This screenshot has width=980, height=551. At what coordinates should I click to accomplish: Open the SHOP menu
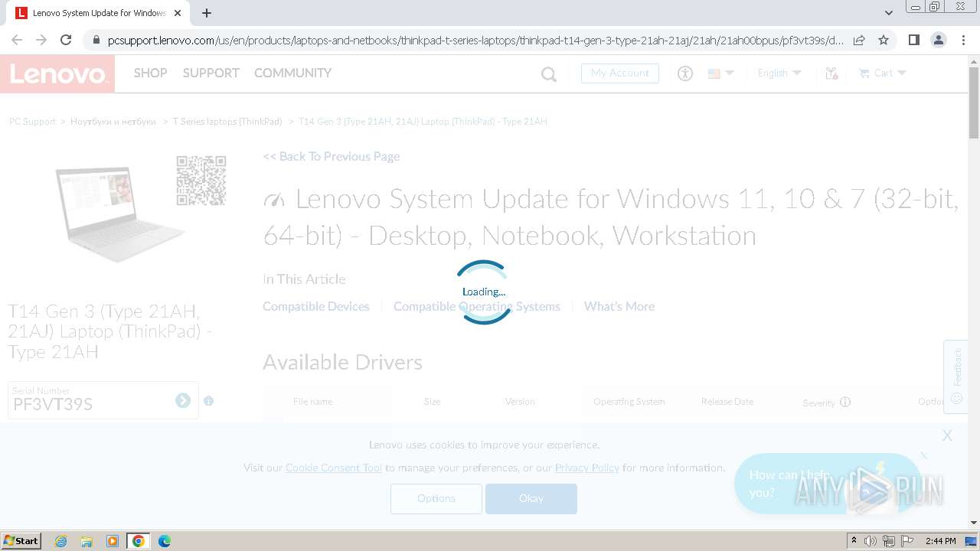(150, 73)
